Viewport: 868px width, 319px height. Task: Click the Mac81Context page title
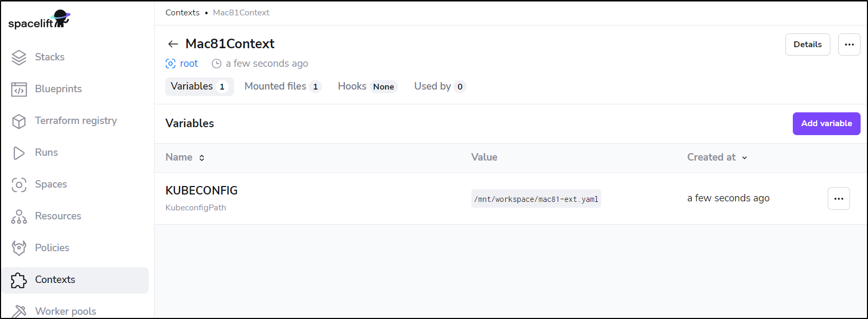coord(230,44)
